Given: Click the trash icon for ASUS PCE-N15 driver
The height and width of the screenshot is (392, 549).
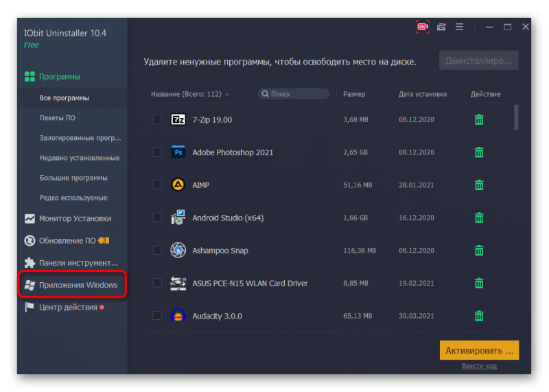Looking at the screenshot, I should coord(479,283).
